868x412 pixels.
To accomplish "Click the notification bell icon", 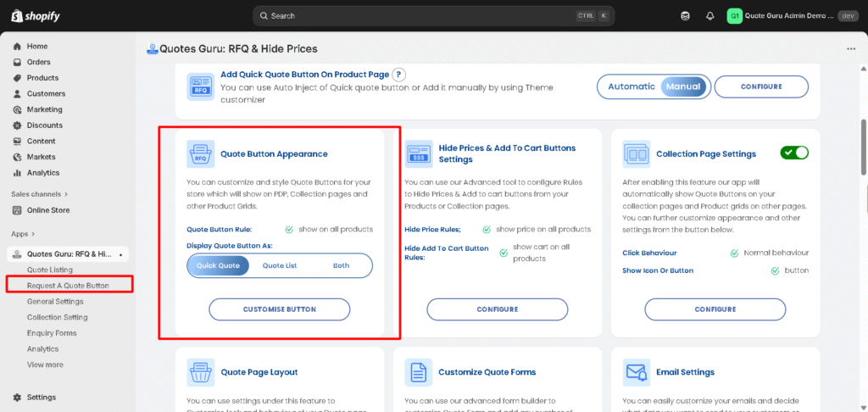I will [709, 15].
